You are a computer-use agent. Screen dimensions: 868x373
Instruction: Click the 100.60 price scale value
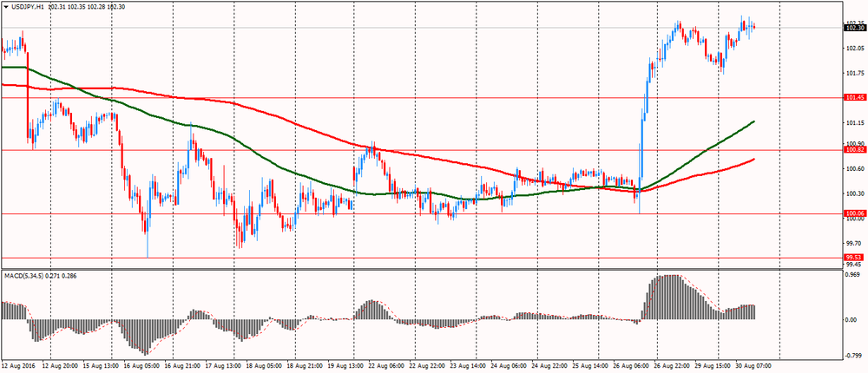tap(855, 168)
